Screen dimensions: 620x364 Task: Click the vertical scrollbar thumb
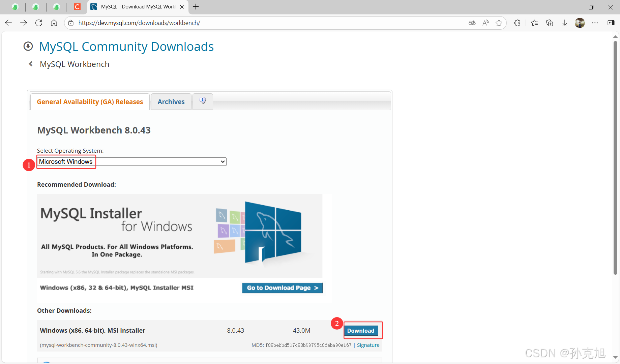coord(615,158)
